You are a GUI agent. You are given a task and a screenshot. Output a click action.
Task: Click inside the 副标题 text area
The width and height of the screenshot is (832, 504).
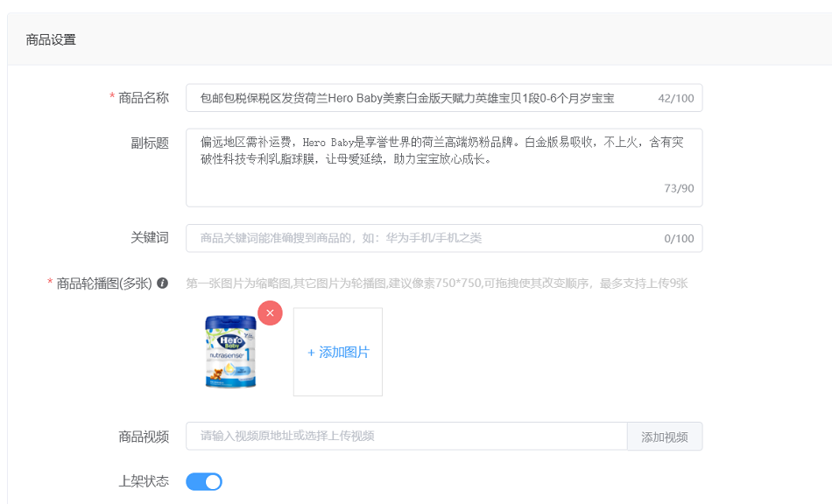444,167
